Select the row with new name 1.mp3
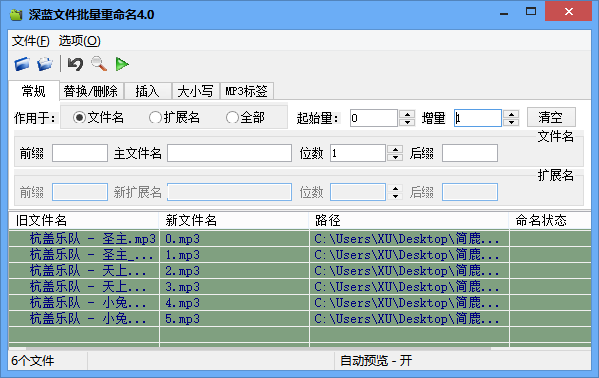The height and width of the screenshot is (378, 599). coord(300,255)
